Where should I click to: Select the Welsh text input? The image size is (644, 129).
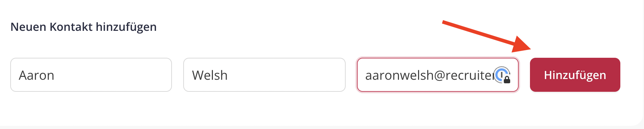point(264,75)
